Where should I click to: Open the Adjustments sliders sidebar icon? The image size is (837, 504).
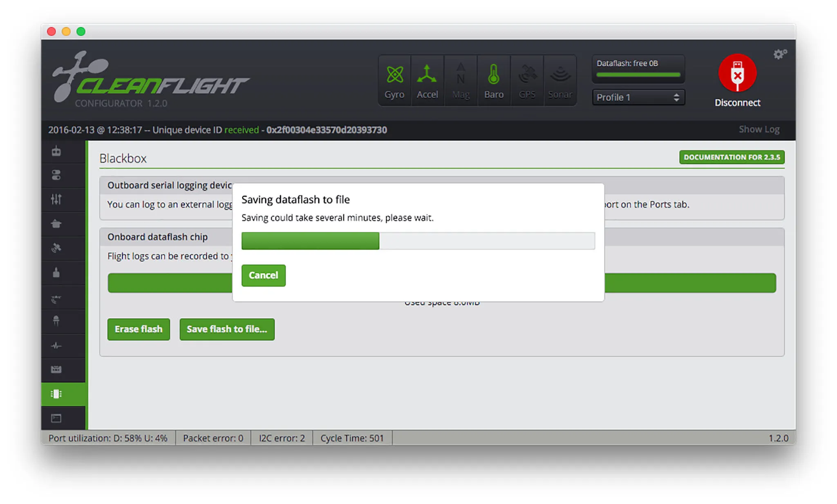[x=56, y=199]
